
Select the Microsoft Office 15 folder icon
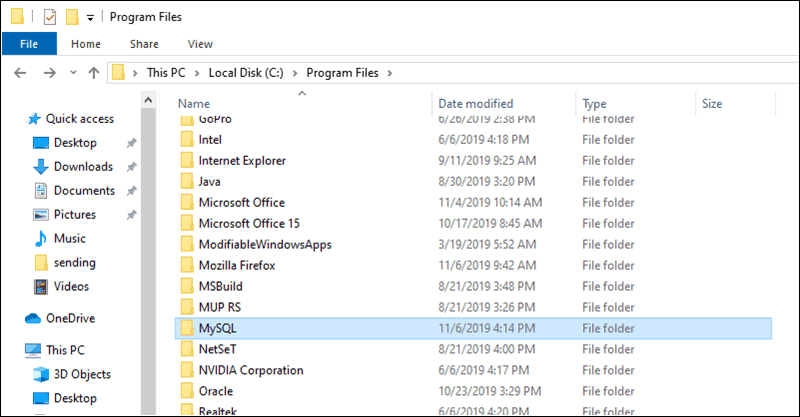pos(187,223)
